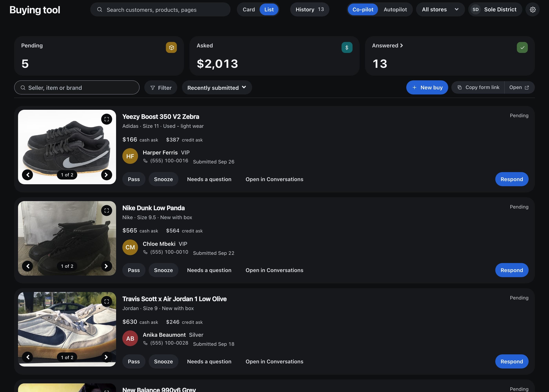This screenshot has height=392, width=549.
Task: Open History with 13 items
Action: (310, 9)
